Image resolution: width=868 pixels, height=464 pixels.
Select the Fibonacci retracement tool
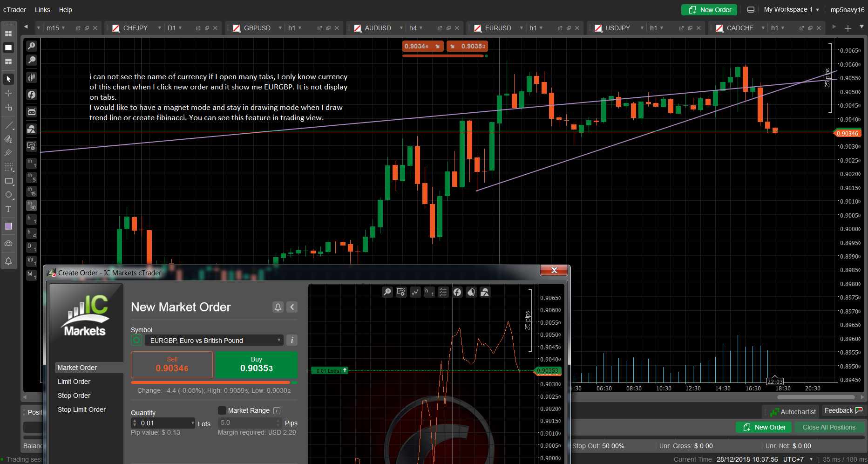tap(8, 167)
